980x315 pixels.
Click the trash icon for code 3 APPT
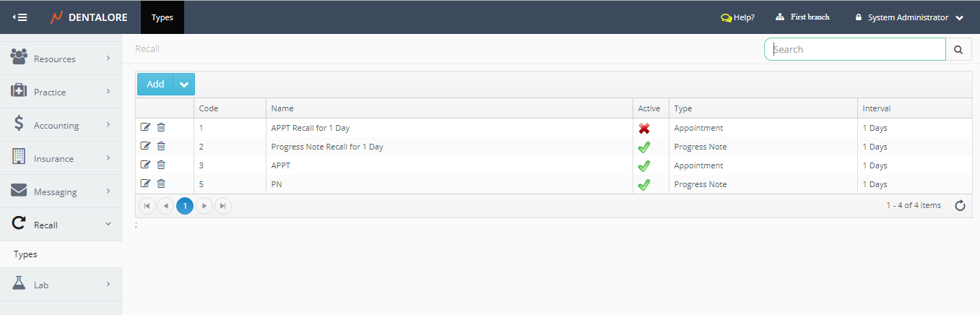[161, 165]
